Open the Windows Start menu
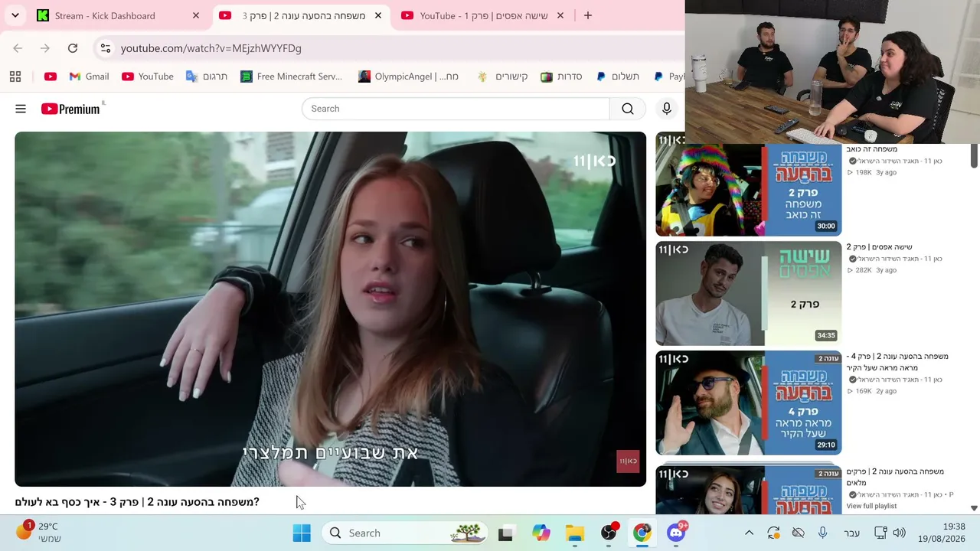 coord(302,533)
